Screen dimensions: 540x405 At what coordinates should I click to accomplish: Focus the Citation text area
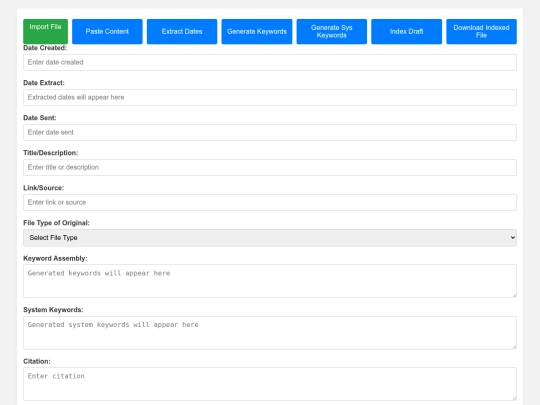pyautogui.click(x=270, y=384)
